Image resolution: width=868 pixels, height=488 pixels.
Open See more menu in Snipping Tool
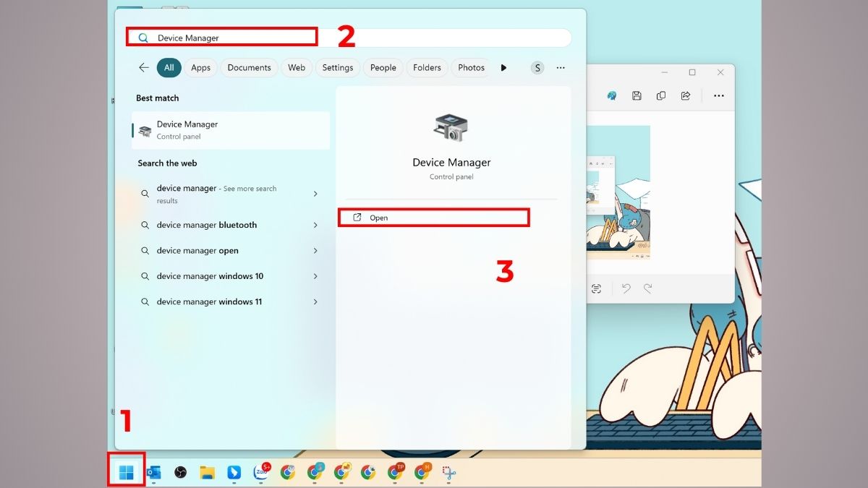click(x=719, y=95)
